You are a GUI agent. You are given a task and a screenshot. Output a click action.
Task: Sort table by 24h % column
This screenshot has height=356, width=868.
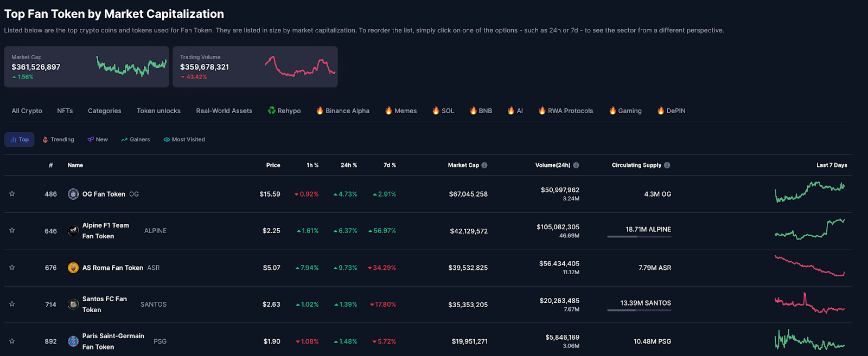point(349,165)
